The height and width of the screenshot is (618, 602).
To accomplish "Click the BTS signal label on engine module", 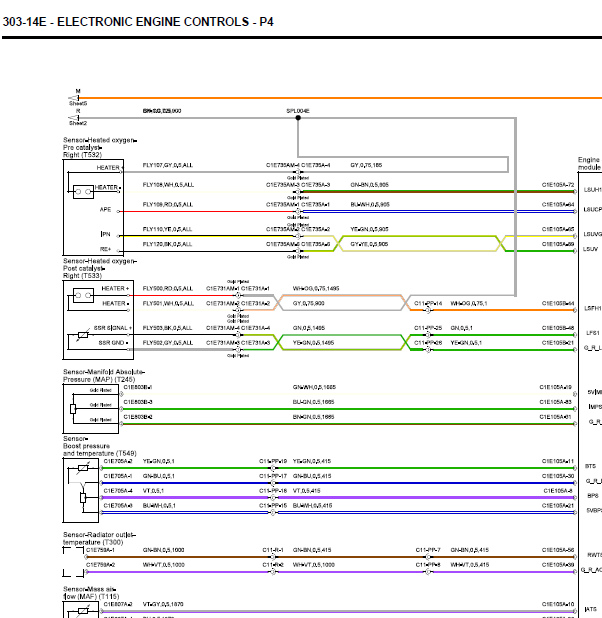I will pos(590,466).
